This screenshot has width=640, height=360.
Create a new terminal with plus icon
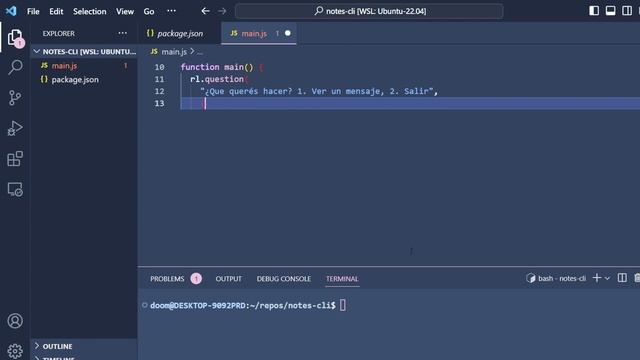coord(597,278)
